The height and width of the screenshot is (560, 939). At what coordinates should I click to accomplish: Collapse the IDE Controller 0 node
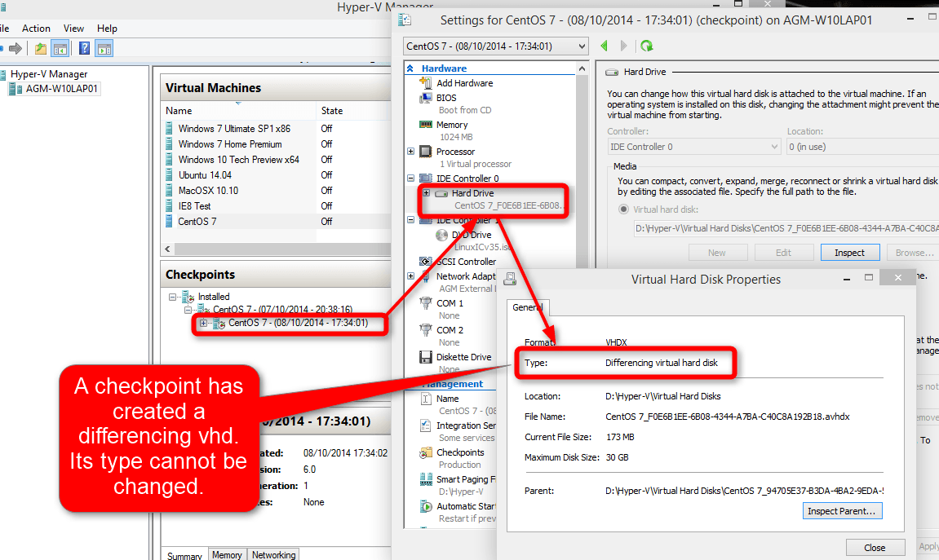pos(411,179)
